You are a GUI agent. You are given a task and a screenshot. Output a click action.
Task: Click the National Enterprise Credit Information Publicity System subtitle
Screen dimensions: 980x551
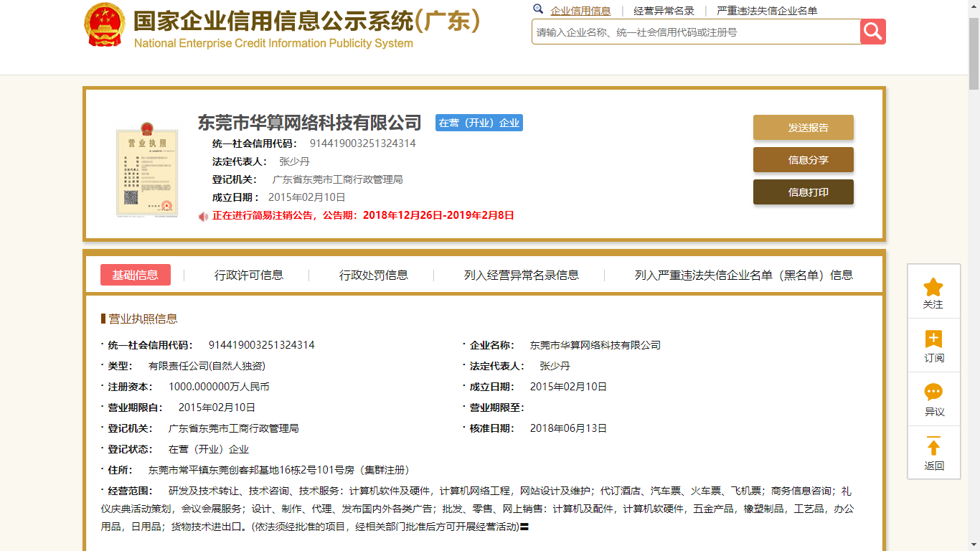tap(273, 43)
